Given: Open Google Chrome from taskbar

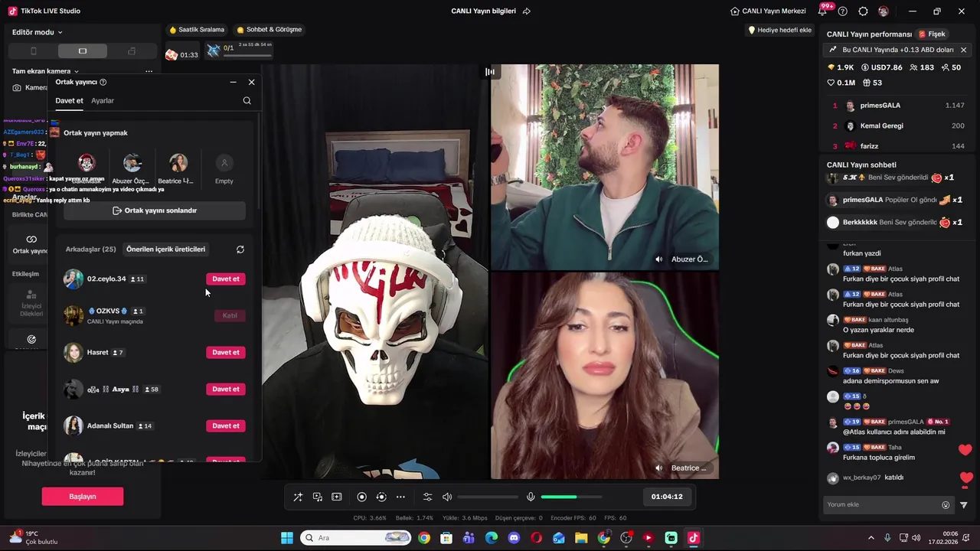Looking at the screenshot, I should pyautogui.click(x=424, y=538).
